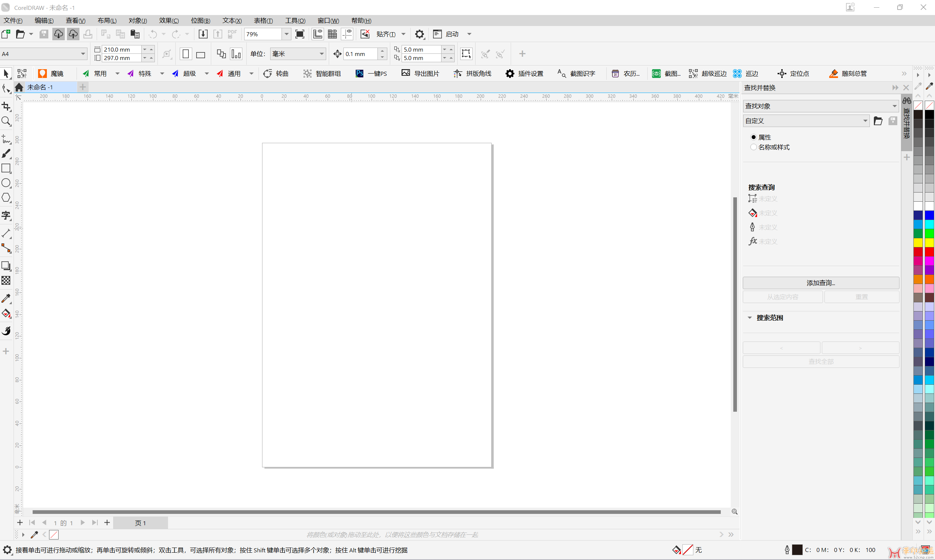This screenshot has width=935, height=560.
Task: Expand the 贴齐 snap dropdown
Action: click(x=403, y=34)
